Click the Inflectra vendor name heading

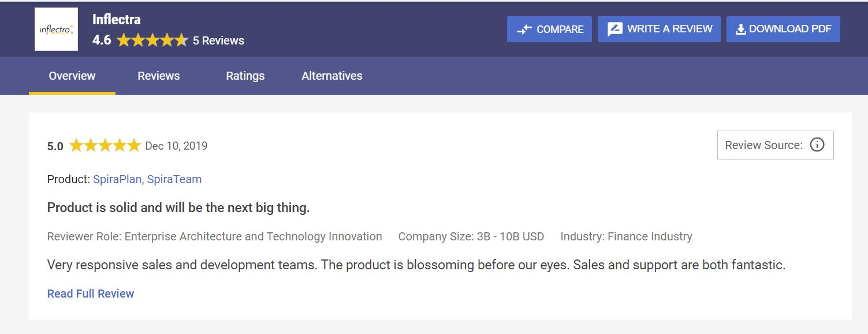pyautogui.click(x=116, y=20)
